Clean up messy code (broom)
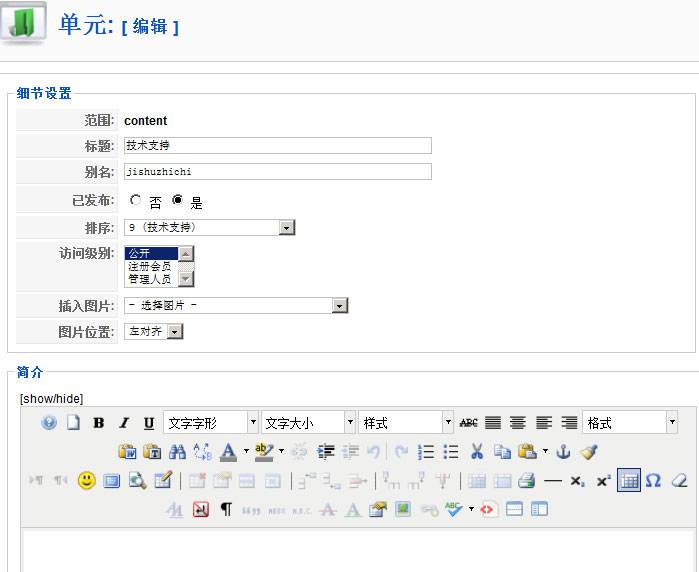This screenshot has height=572, width=699. click(589, 452)
